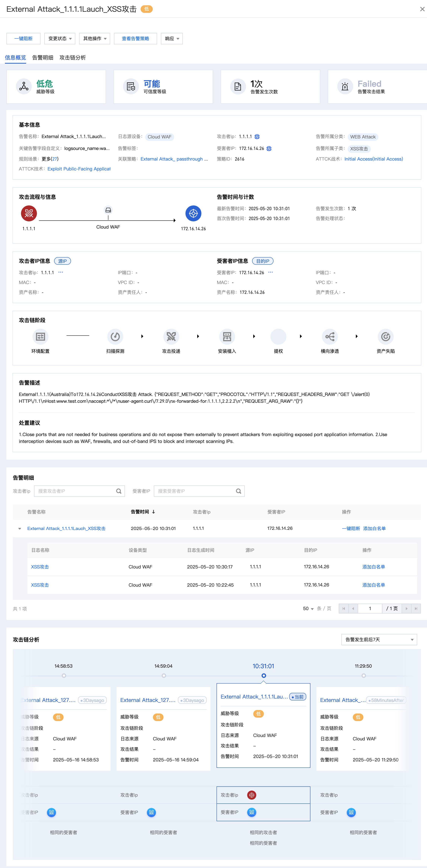The height and width of the screenshot is (868, 427).
Task: Select the 攻击投递 stage icon
Action: click(x=171, y=336)
